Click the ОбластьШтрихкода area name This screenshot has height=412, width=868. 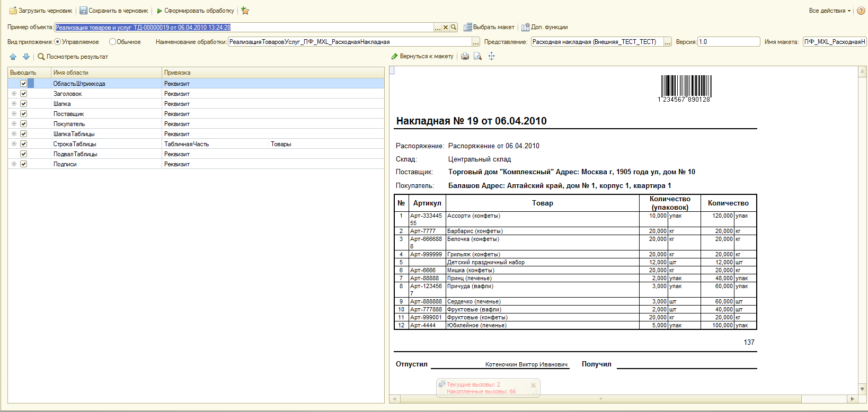tap(79, 84)
